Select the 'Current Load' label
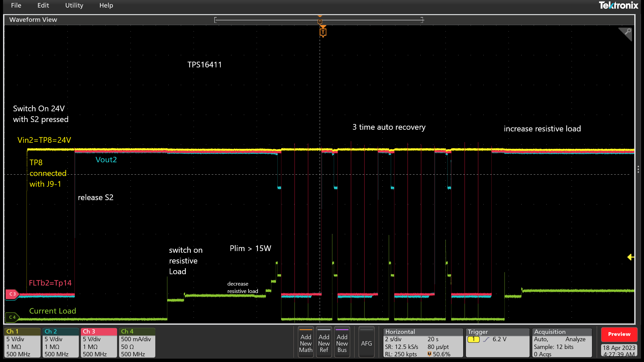The width and height of the screenshot is (644, 362). (x=53, y=311)
